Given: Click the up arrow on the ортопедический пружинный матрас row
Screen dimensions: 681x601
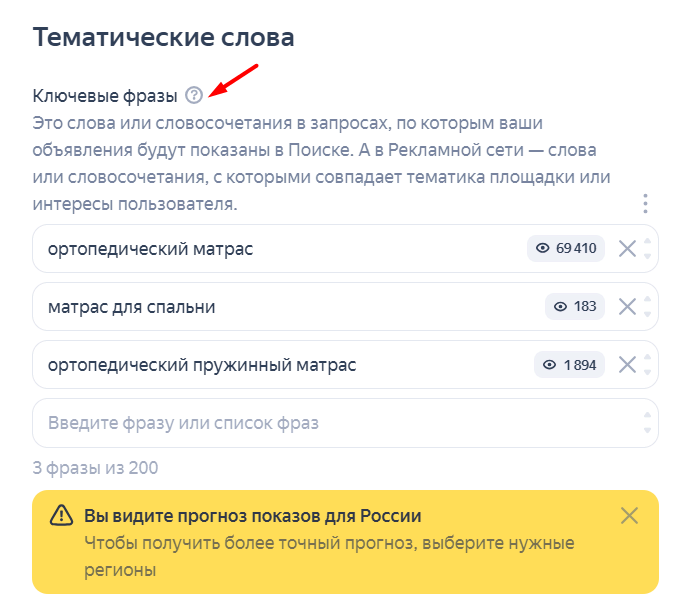Looking at the screenshot, I should pyautogui.click(x=647, y=357).
